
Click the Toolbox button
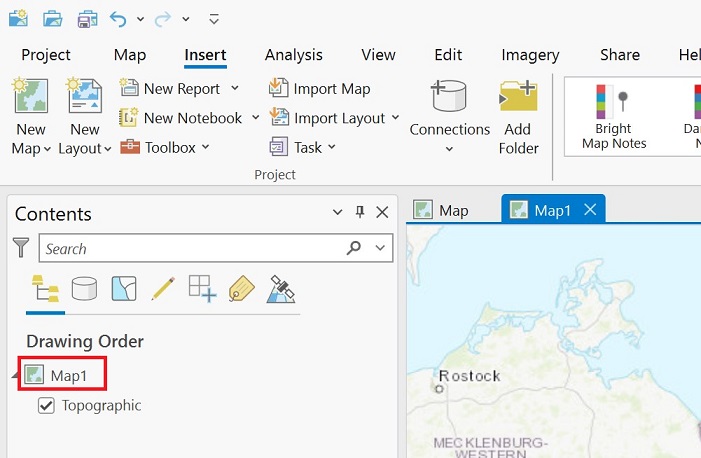pos(158,147)
